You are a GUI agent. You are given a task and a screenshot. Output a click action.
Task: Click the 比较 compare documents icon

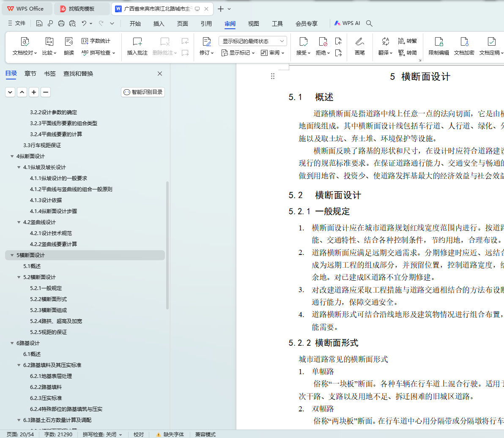pos(49,46)
